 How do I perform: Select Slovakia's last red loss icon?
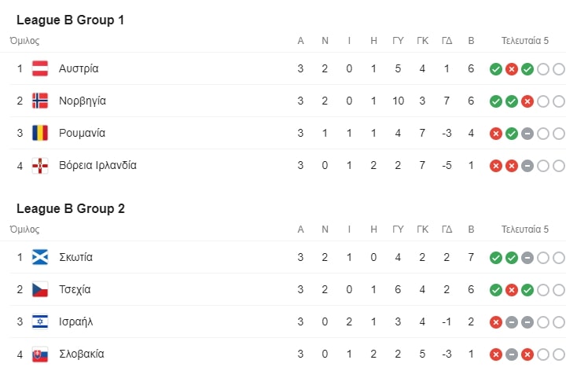(x=527, y=354)
